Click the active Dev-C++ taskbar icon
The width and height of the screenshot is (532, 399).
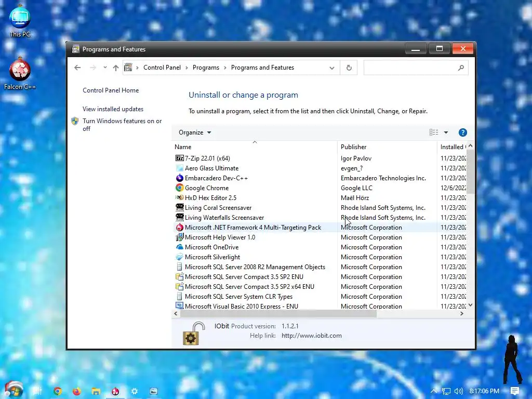pos(115,391)
